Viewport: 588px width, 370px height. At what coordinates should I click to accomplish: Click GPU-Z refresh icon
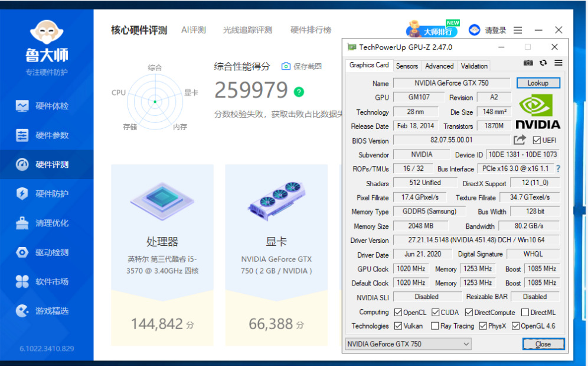(x=543, y=63)
